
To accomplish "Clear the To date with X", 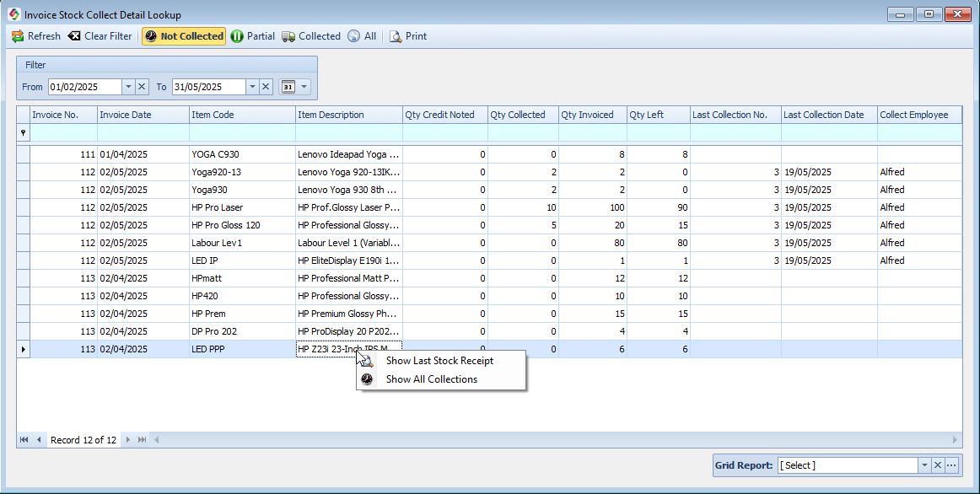I will [x=266, y=87].
